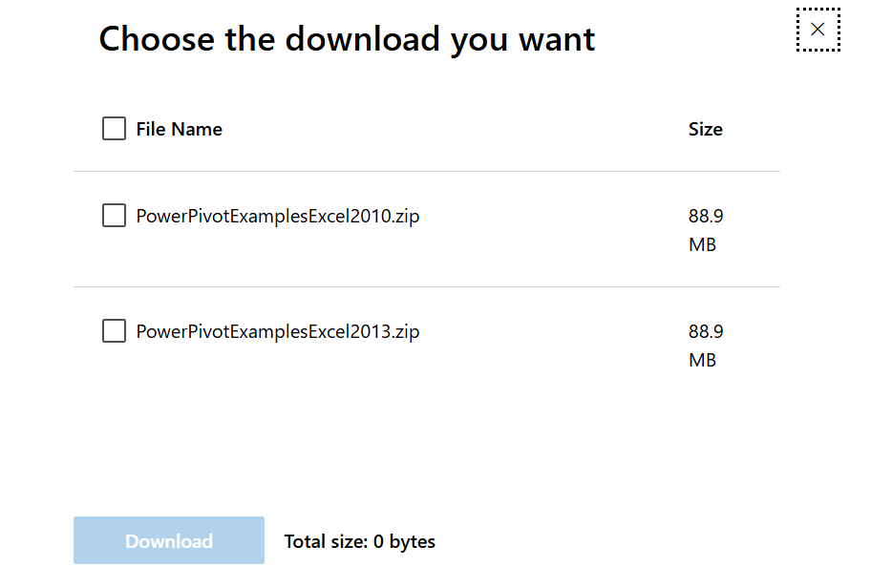Tick the select-all checkbox beside File Name

pos(114,129)
